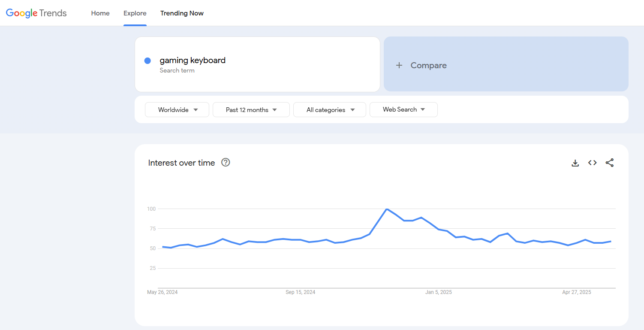Open the Worldwide region dropdown
This screenshot has width=644, height=330.
click(x=177, y=109)
